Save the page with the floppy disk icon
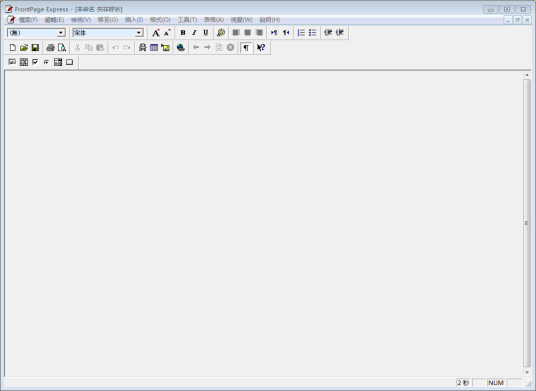Screen dimensions: 536x391 (35, 48)
